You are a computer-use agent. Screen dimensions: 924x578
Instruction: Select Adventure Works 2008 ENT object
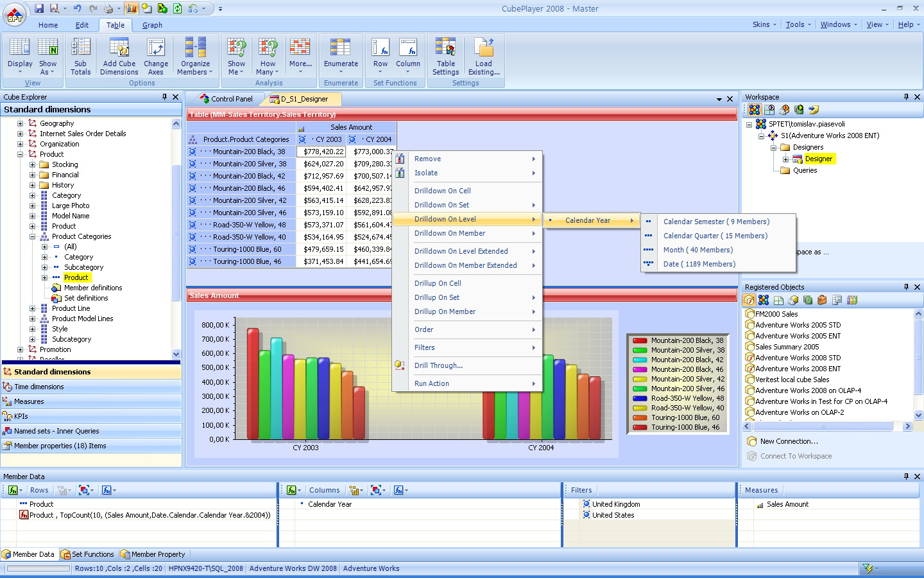click(798, 369)
